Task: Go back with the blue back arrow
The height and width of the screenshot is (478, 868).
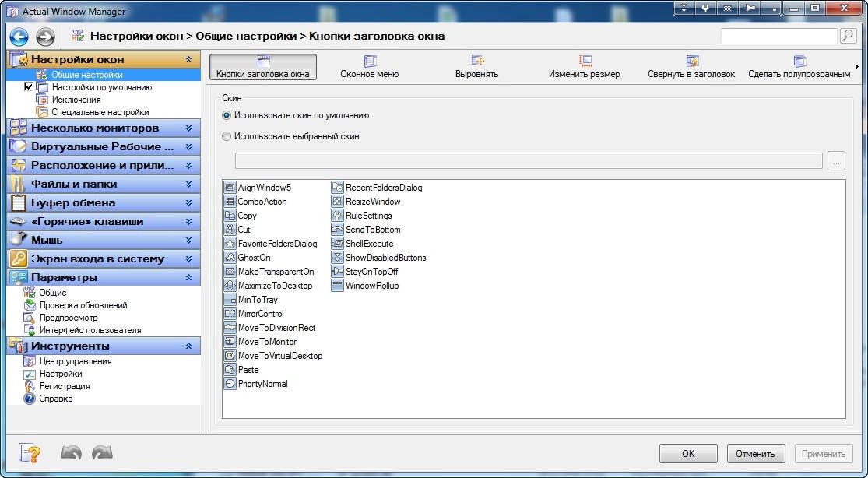Action: 19,37
